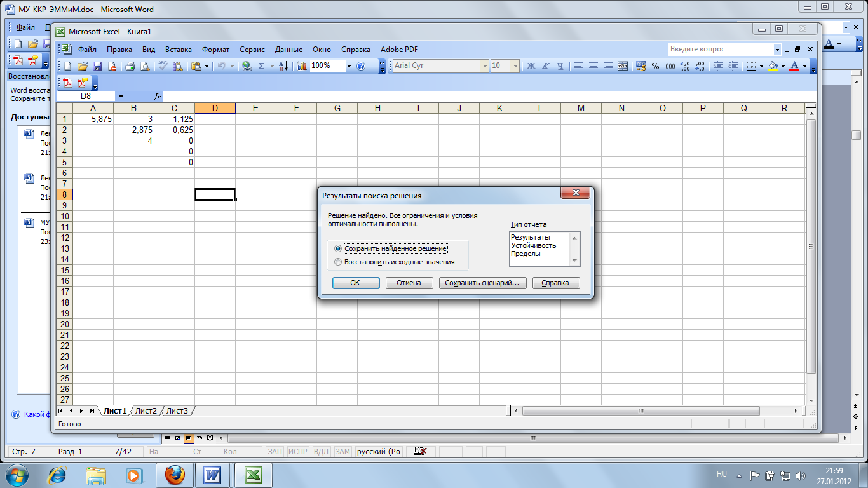Click the Excel Help question mark icon
This screenshot has width=868, height=488.
pos(362,66)
